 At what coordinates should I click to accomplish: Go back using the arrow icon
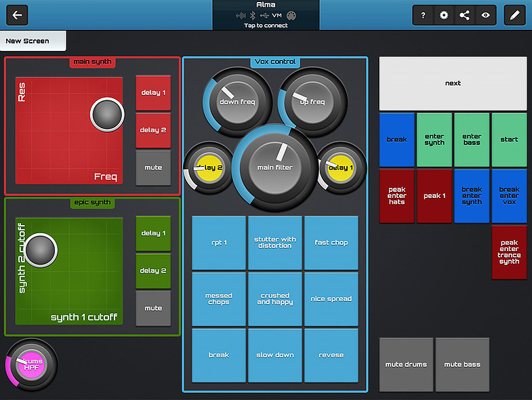17,15
